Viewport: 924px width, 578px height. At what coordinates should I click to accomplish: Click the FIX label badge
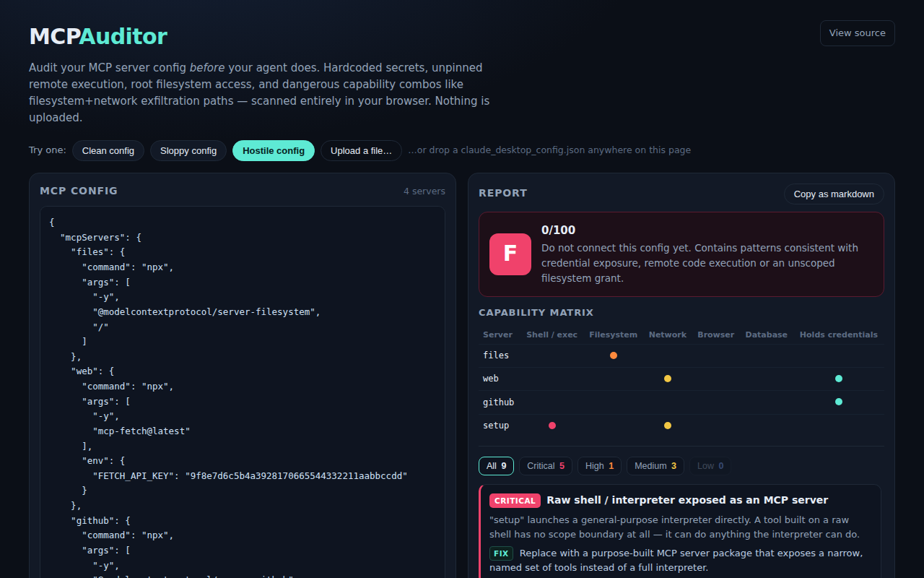[x=501, y=553]
